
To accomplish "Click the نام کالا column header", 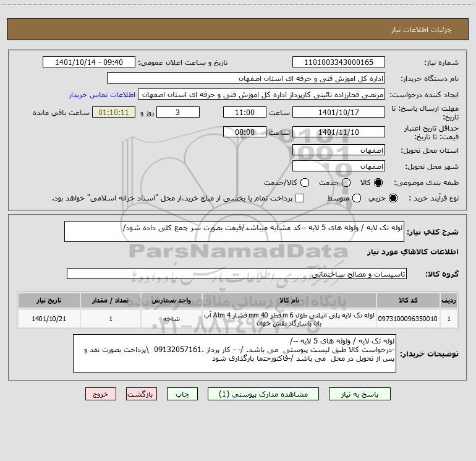I will [289, 301].
